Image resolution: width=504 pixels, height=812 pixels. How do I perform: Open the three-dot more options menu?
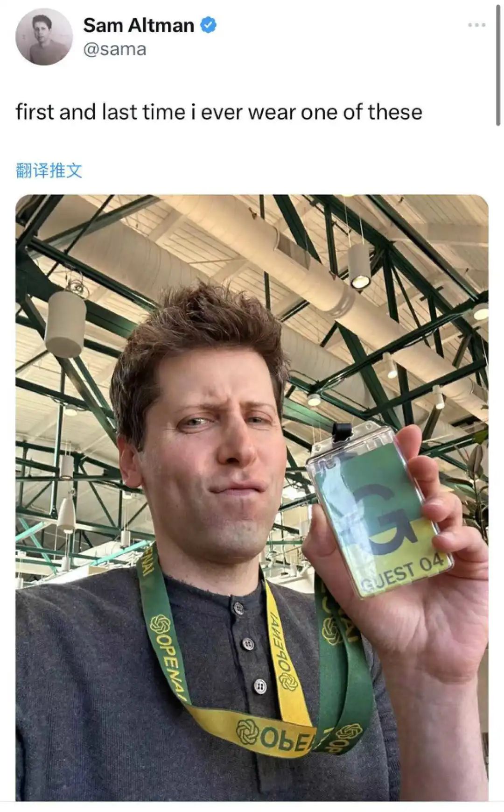click(x=476, y=25)
